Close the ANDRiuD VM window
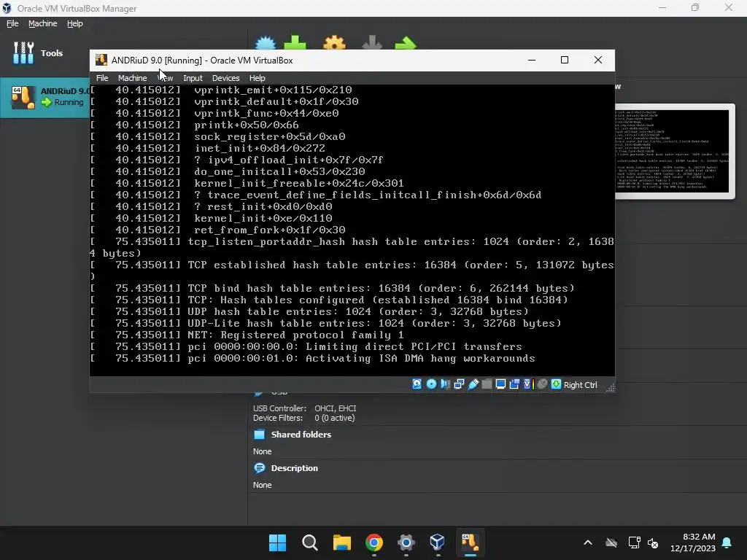747x560 pixels. click(x=598, y=60)
